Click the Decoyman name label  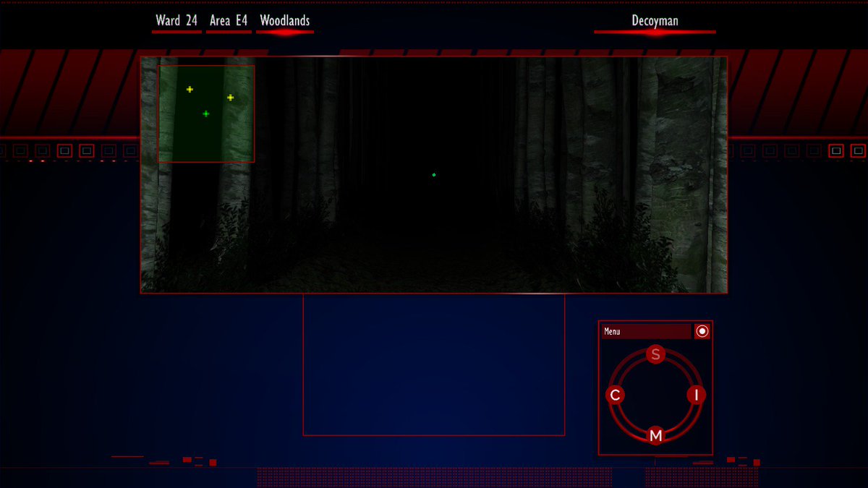coord(655,21)
